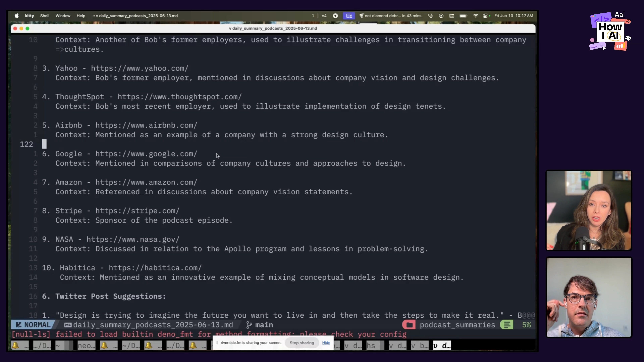
Task: Click the 'NASA' entry name
Action: coord(64,239)
